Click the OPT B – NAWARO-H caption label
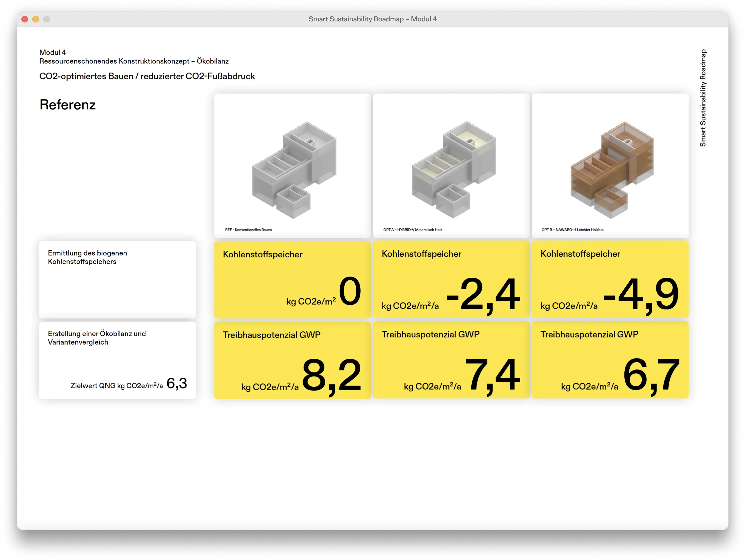 coord(573,230)
